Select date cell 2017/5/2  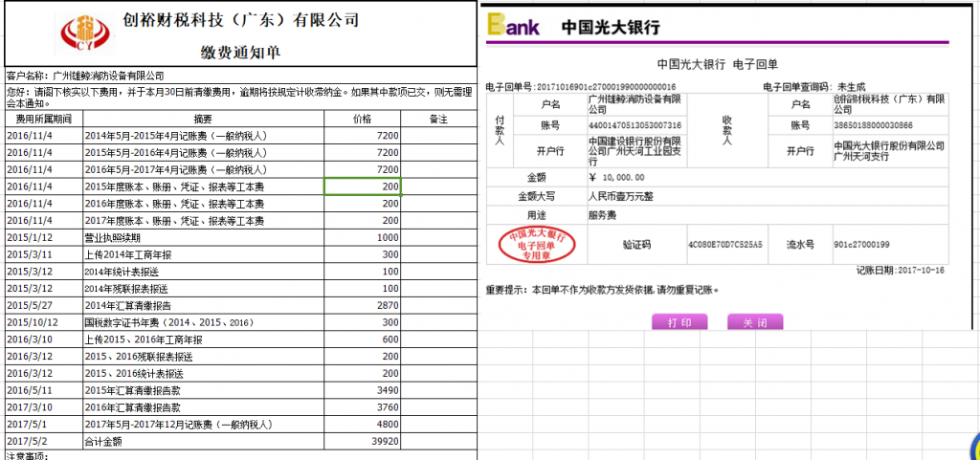(x=44, y=442)
